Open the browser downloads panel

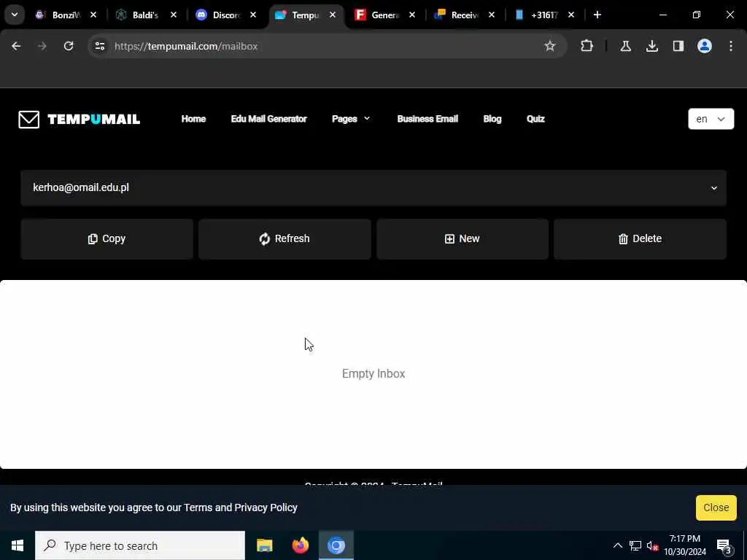tap(651, 46)
